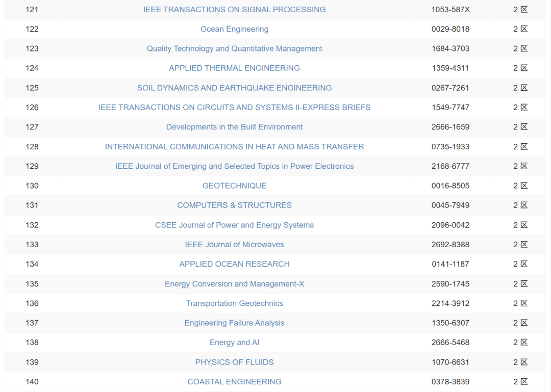Select ISSN 2168-6777 cell

[x=450, y=166]
